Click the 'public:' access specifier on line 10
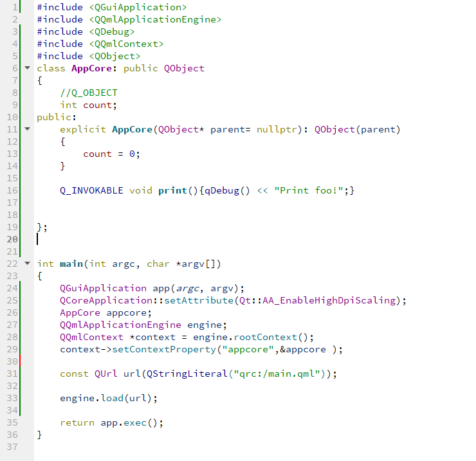 click(57, 117)
